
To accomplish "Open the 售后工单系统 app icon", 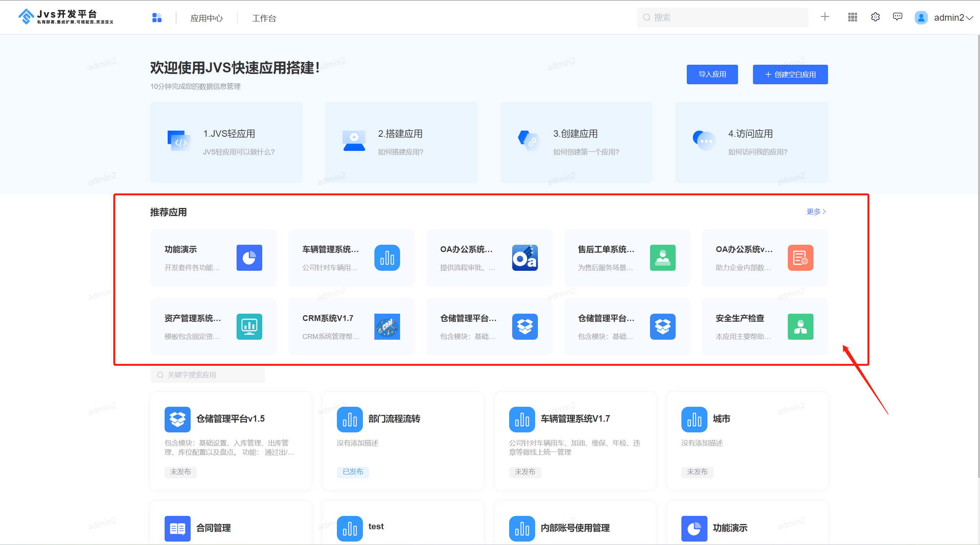I will tap(663, 258).
